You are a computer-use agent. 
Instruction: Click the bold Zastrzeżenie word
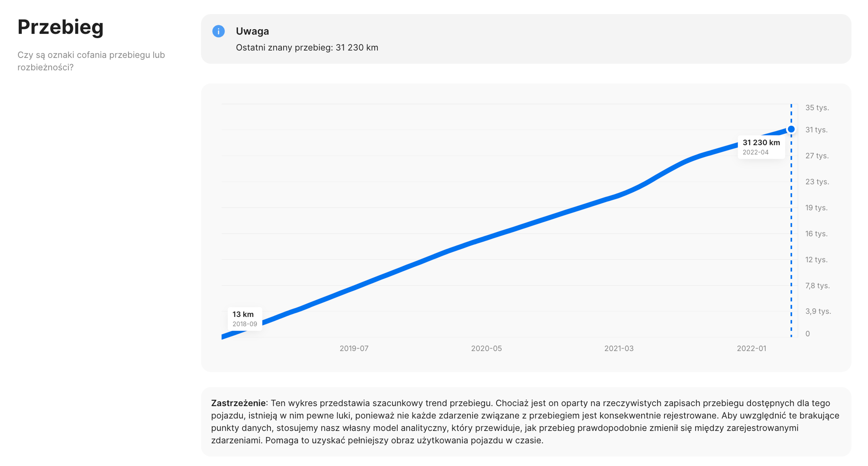pyautogui.click(x=238, y=403)
